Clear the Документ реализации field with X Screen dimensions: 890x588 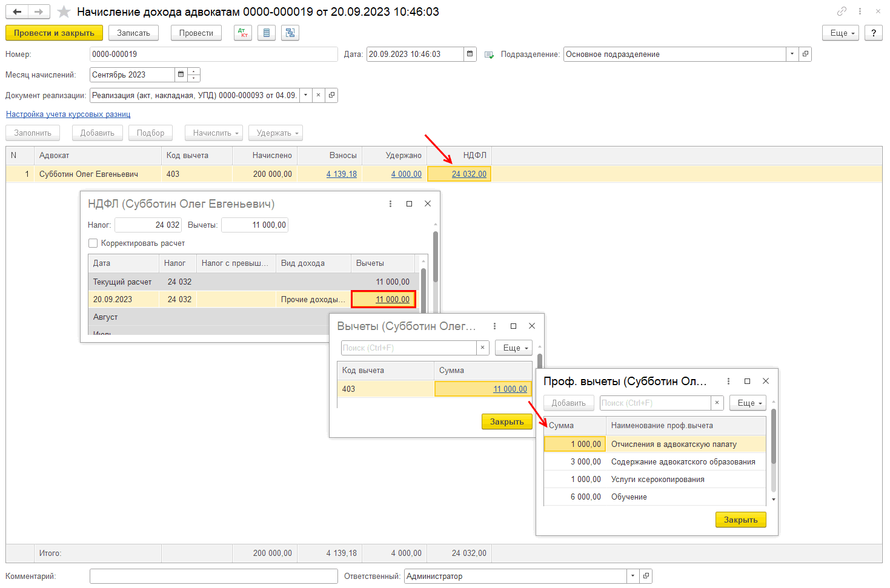(318, 96)
